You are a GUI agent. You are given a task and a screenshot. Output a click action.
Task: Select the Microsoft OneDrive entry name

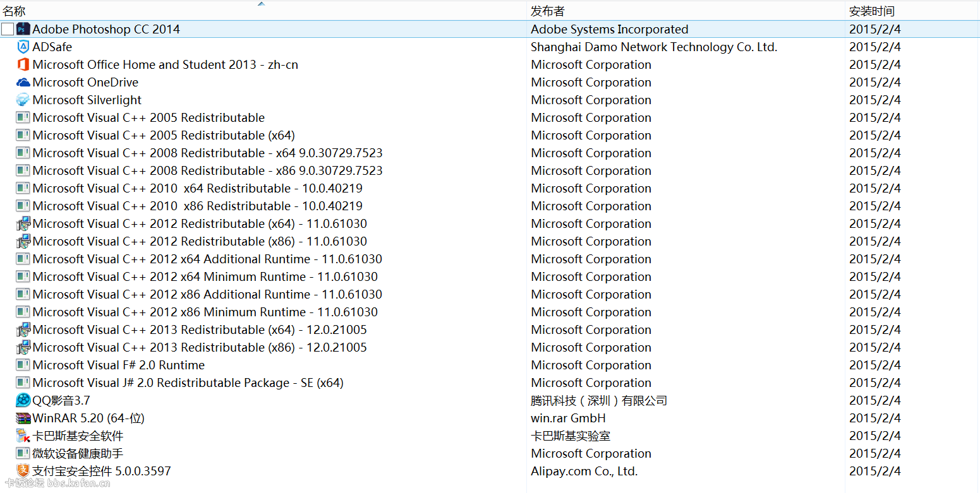[x=85, y=82]
